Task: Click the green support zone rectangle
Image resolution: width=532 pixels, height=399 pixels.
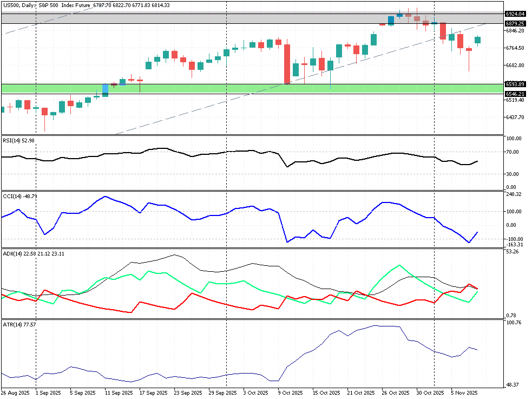Action: coord(216,88)
